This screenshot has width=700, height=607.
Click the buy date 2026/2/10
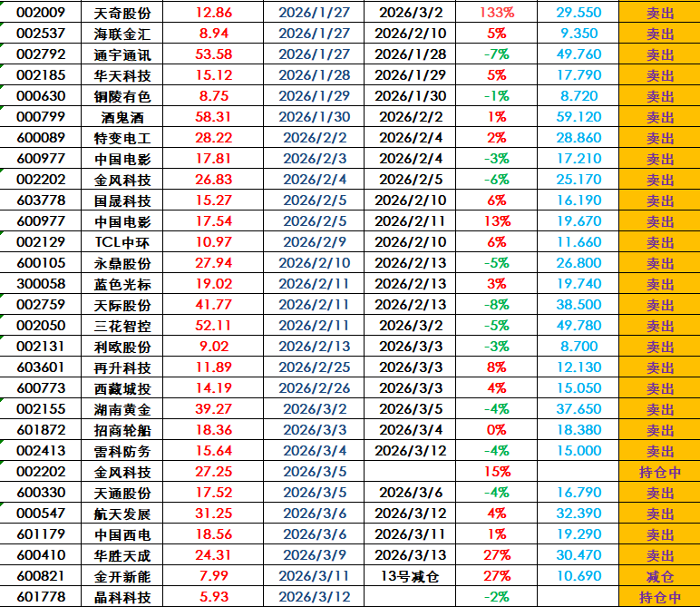pos(315,263)
